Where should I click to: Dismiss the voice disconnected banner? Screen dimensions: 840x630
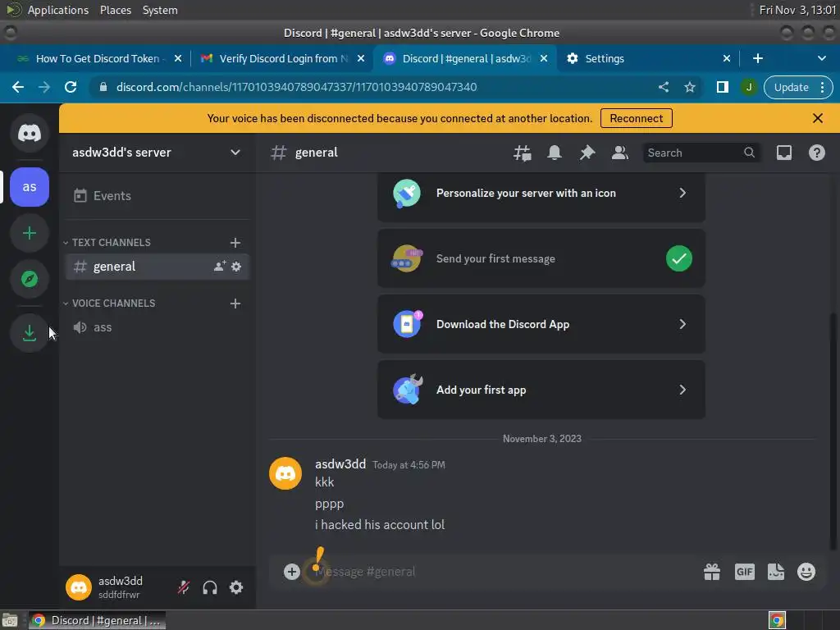coord(818,118)
